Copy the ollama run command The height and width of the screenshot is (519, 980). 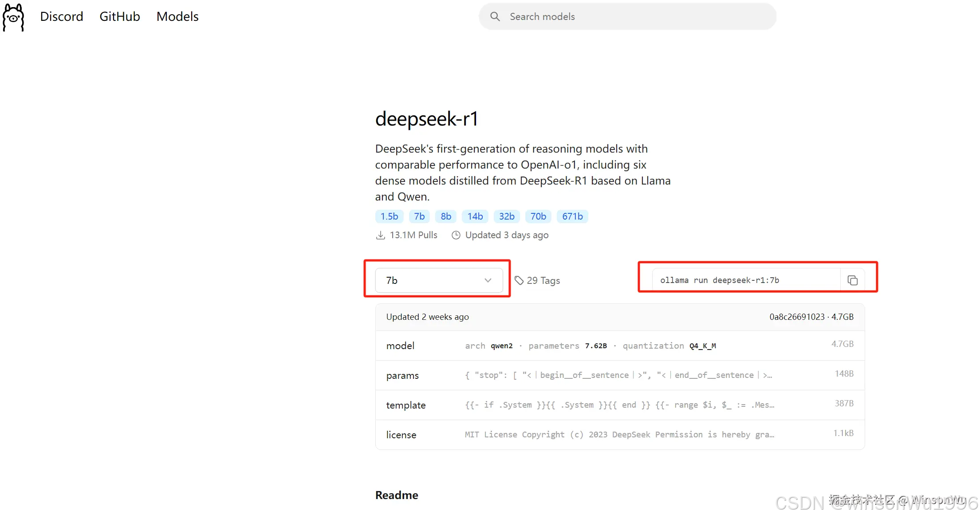[x=852, y=280]
